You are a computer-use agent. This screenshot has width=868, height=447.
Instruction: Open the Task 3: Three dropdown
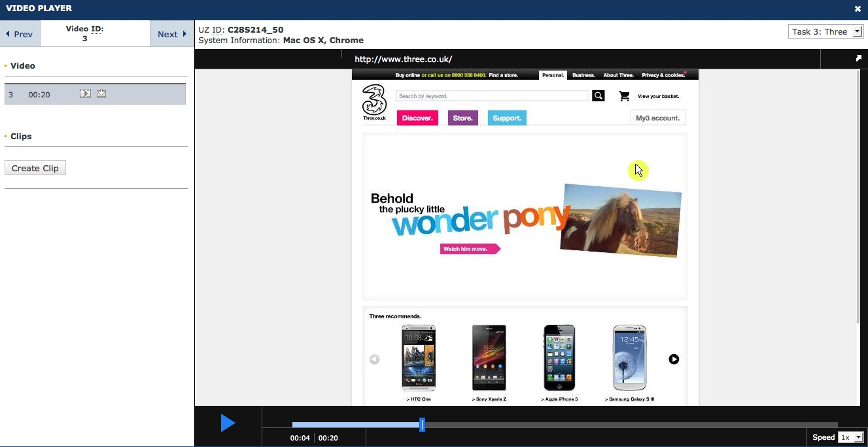[827, 31]
